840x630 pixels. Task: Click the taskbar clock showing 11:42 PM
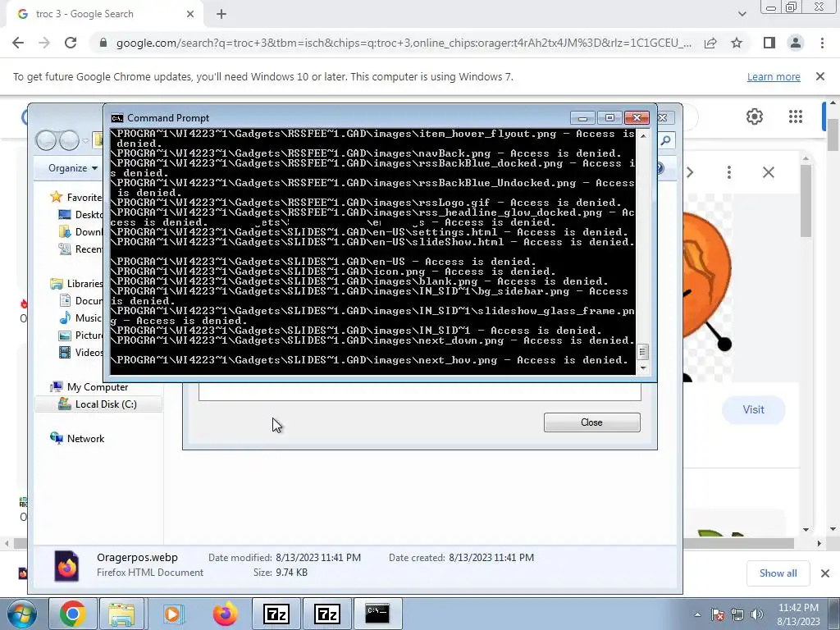click(x=798, y=614)
